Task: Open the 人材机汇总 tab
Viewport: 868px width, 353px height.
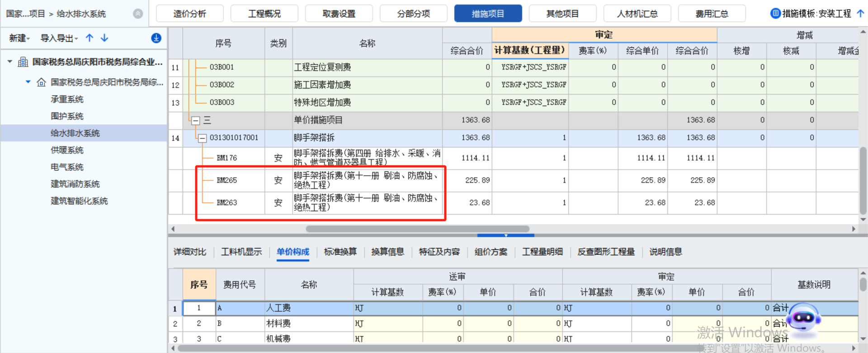Action: [637, 14]
